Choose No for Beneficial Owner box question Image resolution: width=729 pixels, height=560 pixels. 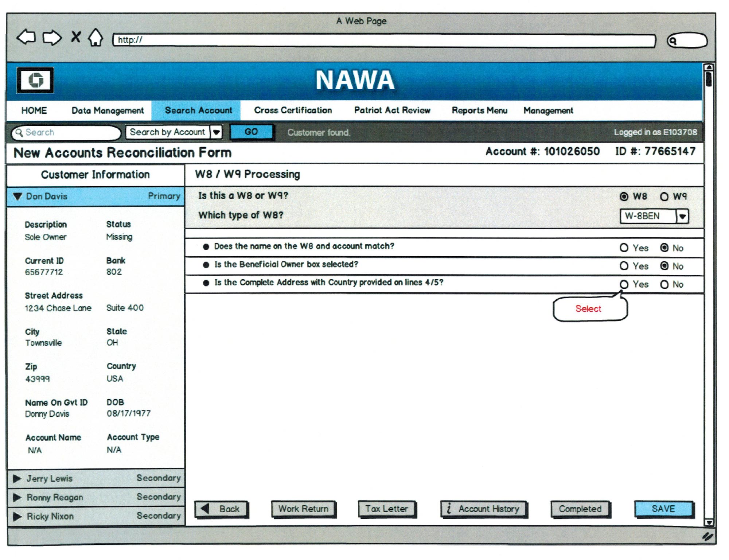(x=664, y=266)
